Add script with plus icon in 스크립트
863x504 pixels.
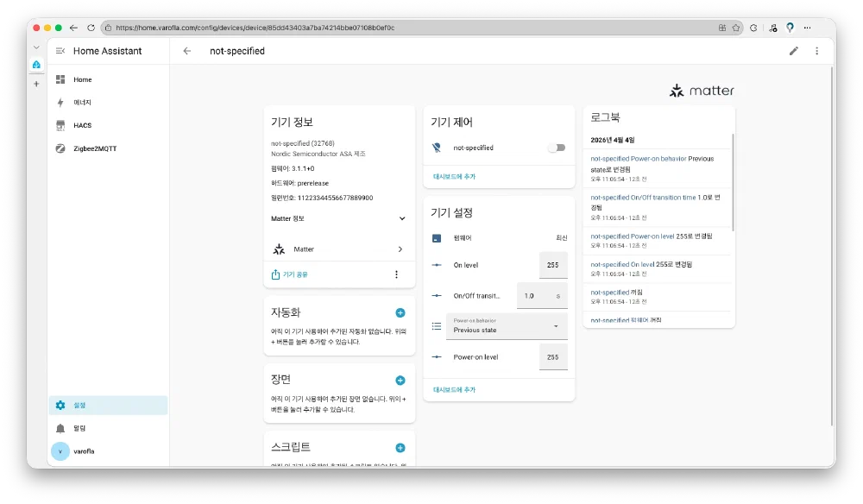coord(400,447)
